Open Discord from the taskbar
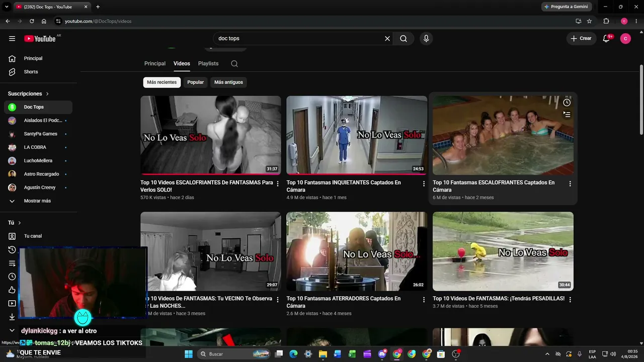 382,354
